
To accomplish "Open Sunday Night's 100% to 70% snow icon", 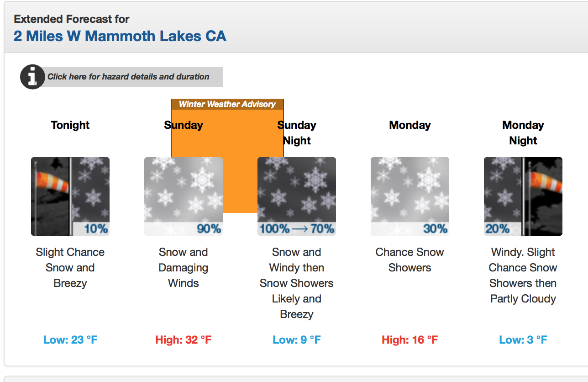I will click(x=297, y=196).
